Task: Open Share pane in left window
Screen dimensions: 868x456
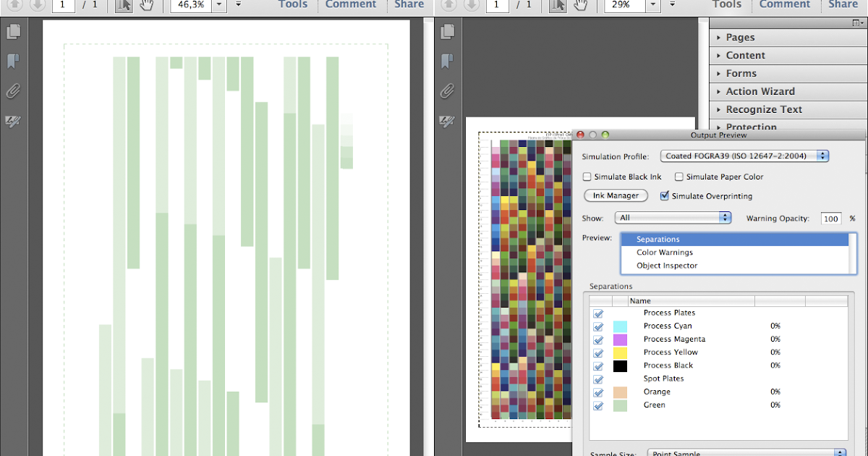Action: click(x=409, y=4)
